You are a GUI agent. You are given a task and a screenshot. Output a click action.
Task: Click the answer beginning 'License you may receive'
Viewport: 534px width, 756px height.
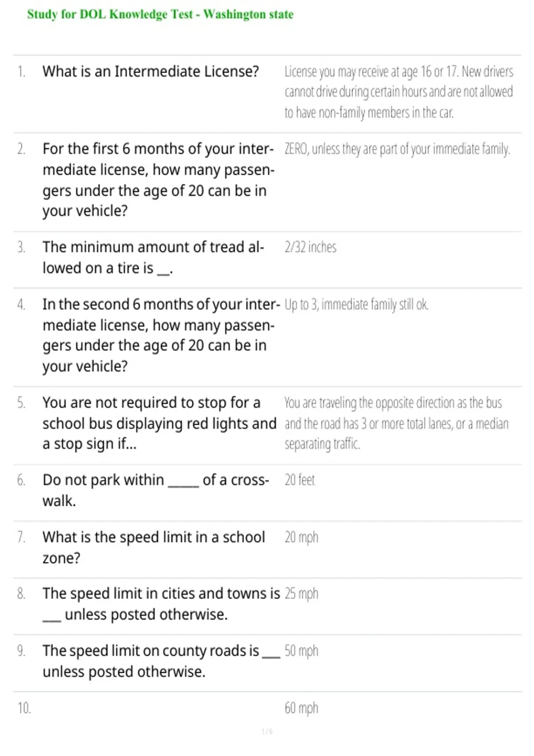399,92
